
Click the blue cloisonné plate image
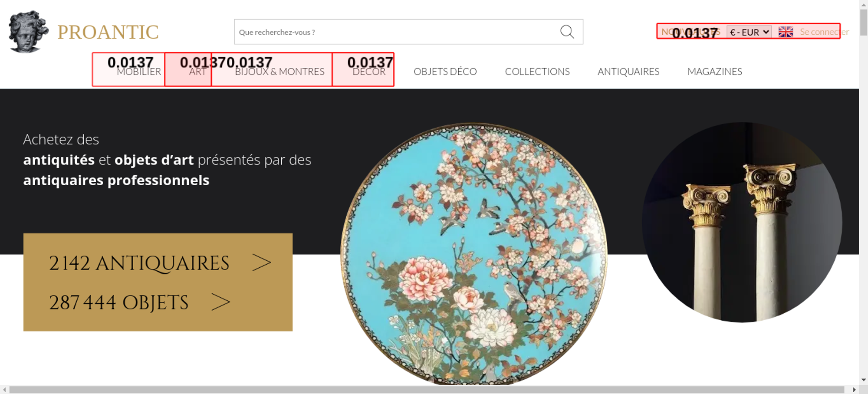(x=473, y=254)
